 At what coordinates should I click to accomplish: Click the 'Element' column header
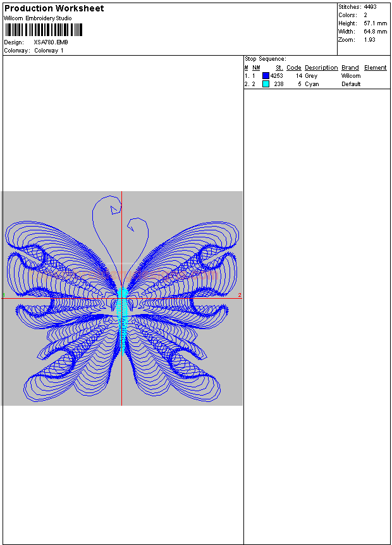pos(376,68)
